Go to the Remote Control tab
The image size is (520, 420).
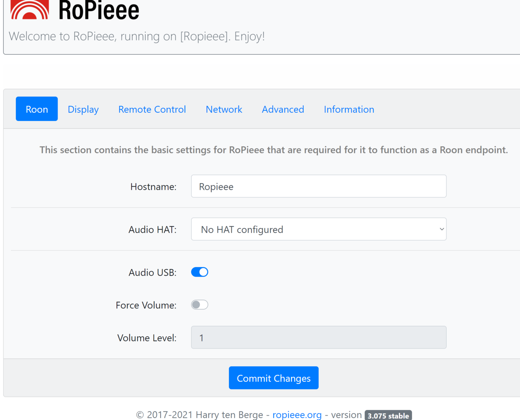tap(152, 109)
